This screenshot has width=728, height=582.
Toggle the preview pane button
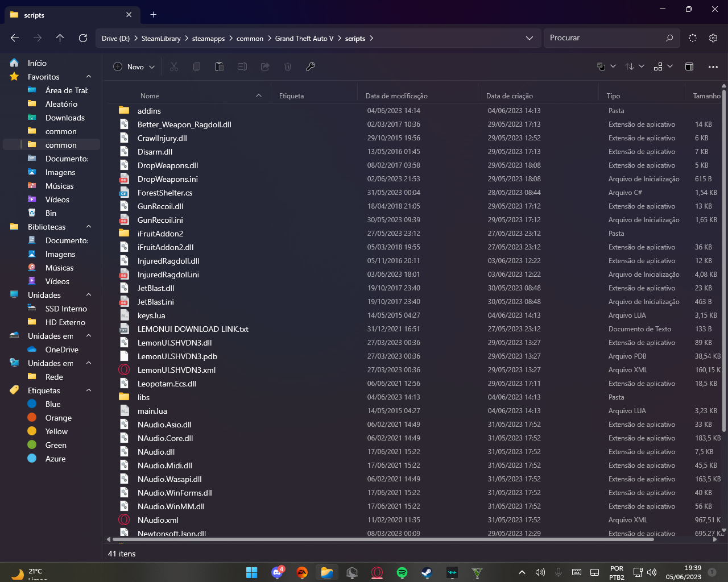689,66
